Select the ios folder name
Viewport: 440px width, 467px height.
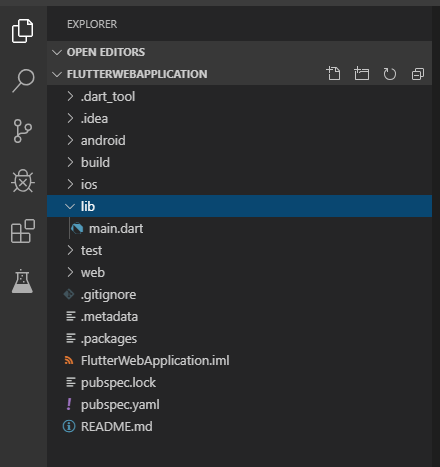tap(89, 185)
